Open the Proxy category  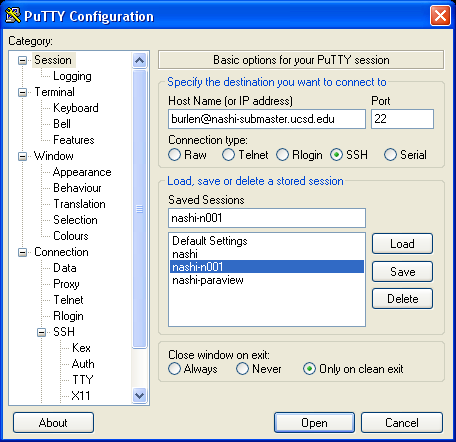point(66,284)
